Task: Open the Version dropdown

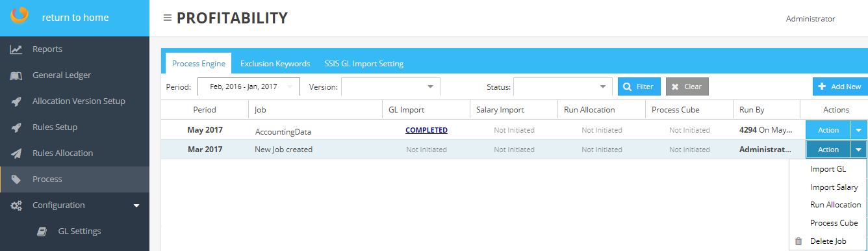Action: [390, 86]
